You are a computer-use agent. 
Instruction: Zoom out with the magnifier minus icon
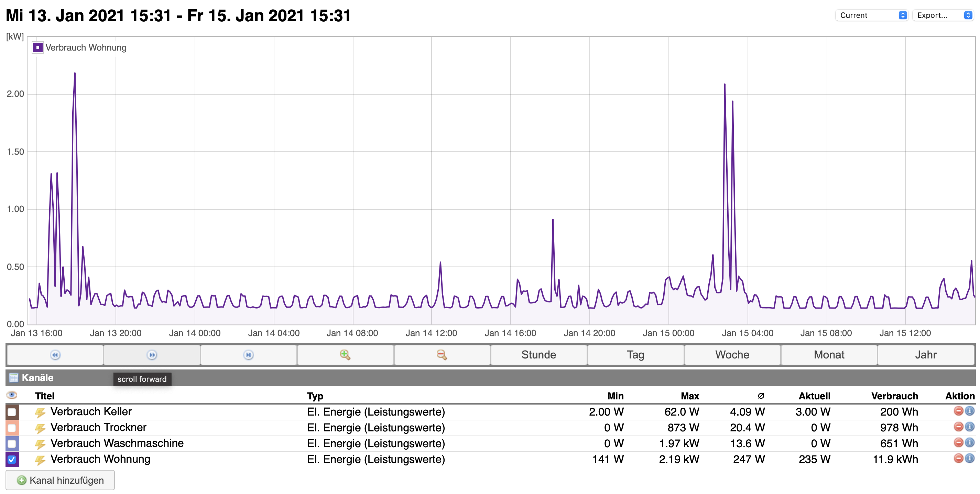click(442, 355)
